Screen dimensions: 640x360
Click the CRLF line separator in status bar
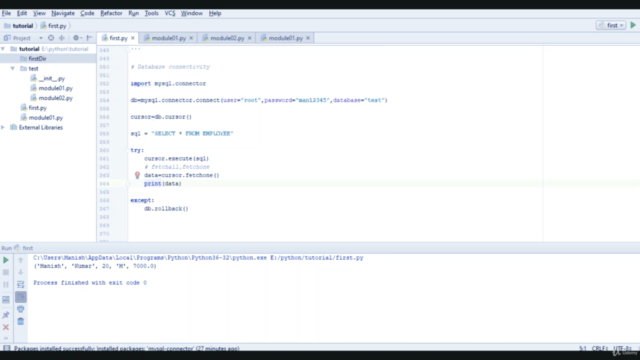pyautogui.click(x=599, y=348)
